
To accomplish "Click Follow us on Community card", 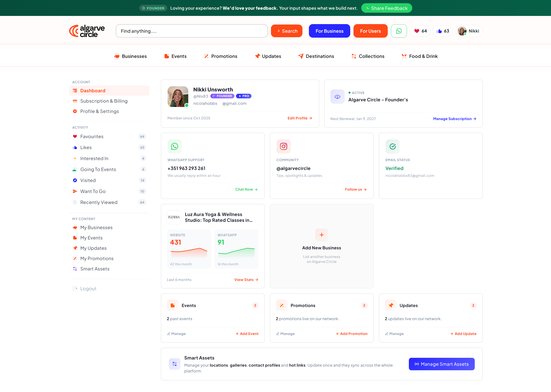I will point(356,190).
